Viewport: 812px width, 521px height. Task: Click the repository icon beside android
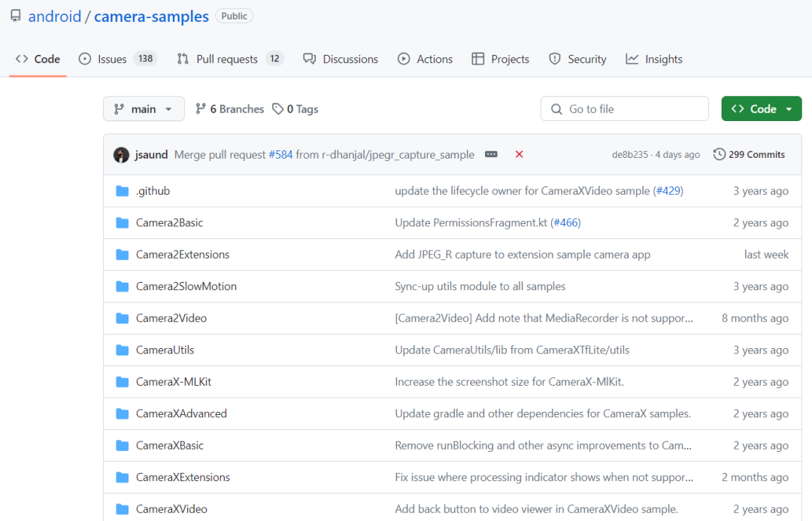(16, 16)
